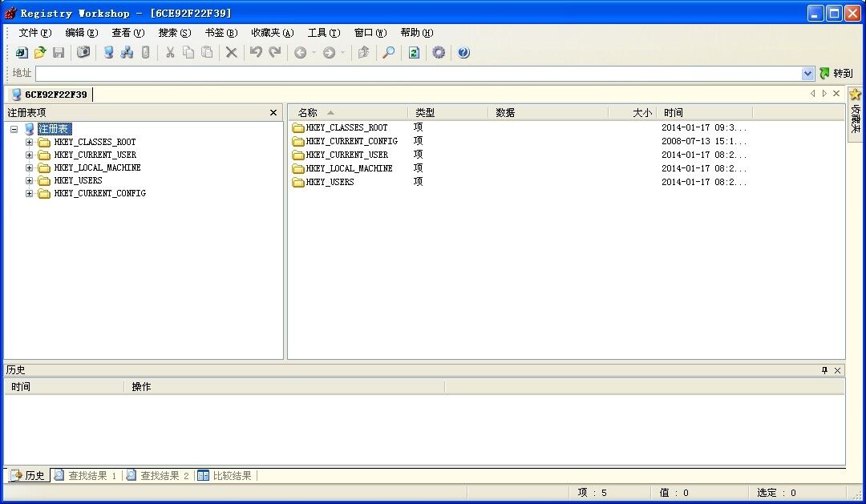Click the undo arrow icon
This screenshot has width=866, height=504.
[x=256, y=52]
